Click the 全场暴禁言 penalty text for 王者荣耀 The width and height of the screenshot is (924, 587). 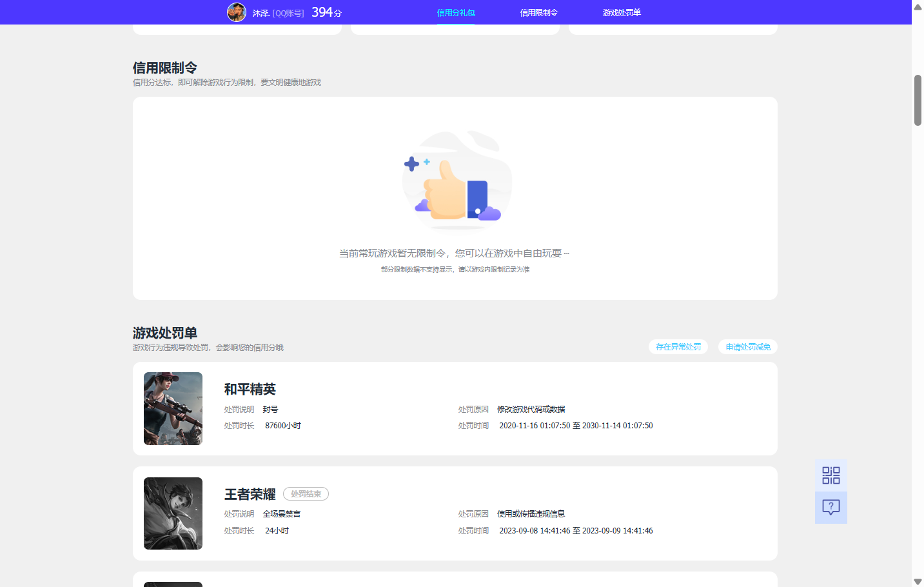point(282,513)
